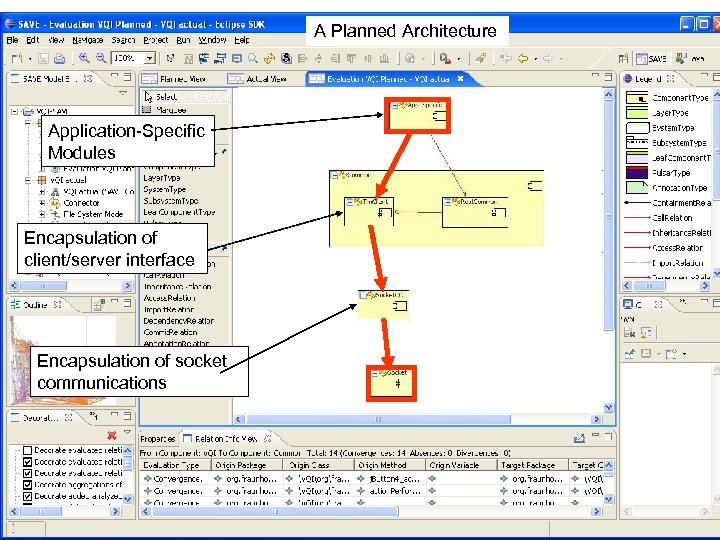Uncheck the Decorate aggregations checkbox
The width and height of the screenshot is (720, 540).
pos(27,485)
